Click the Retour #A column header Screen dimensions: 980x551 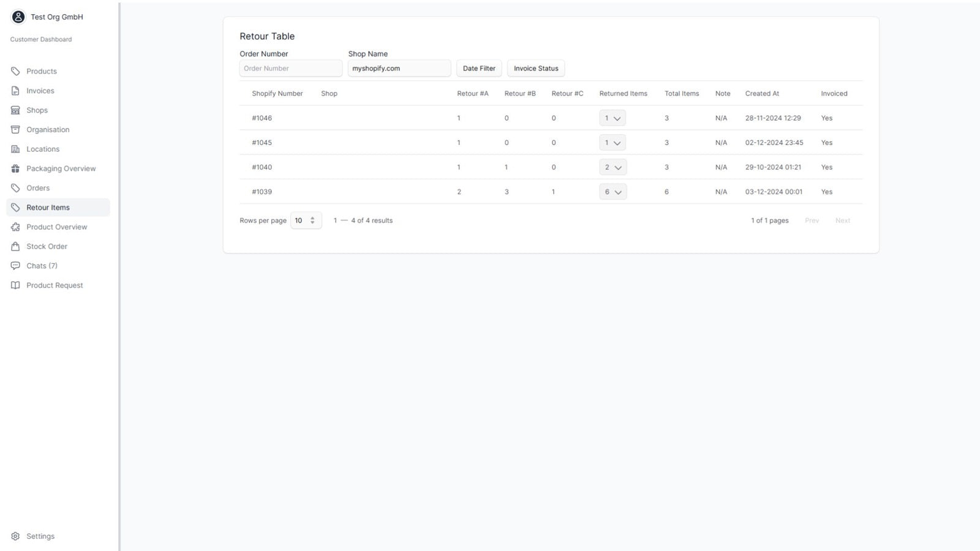[473, 94]
